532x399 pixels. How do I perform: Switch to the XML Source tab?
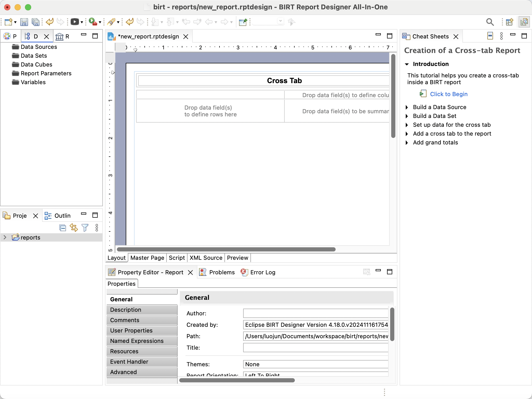pyautogui.click(x=206, y=258)
